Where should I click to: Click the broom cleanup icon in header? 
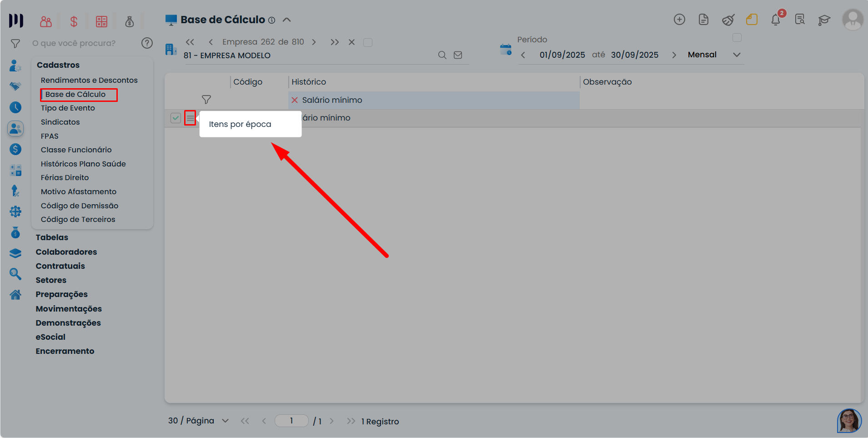(728, 20)
